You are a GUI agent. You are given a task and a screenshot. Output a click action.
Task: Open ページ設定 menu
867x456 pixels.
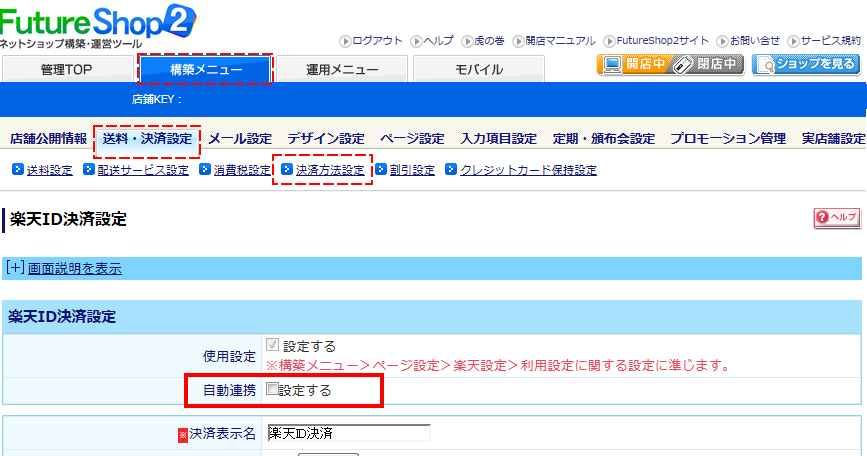pyautogui.click(x=412, y=139)
